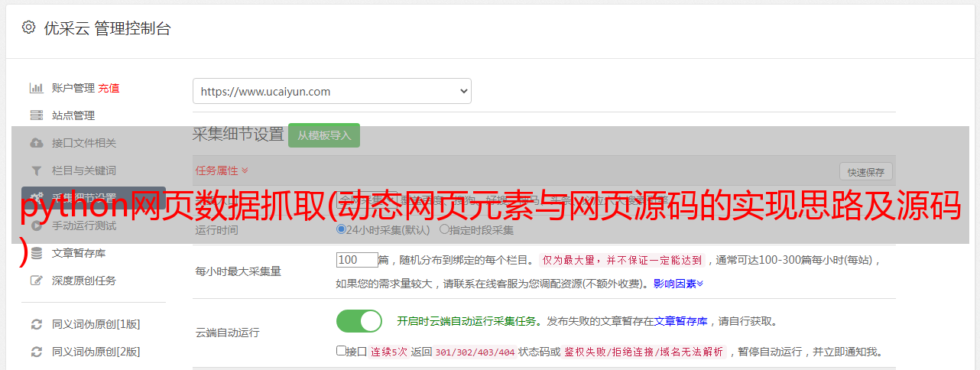Open 手动运行测试 menu item

pos(84,226)
